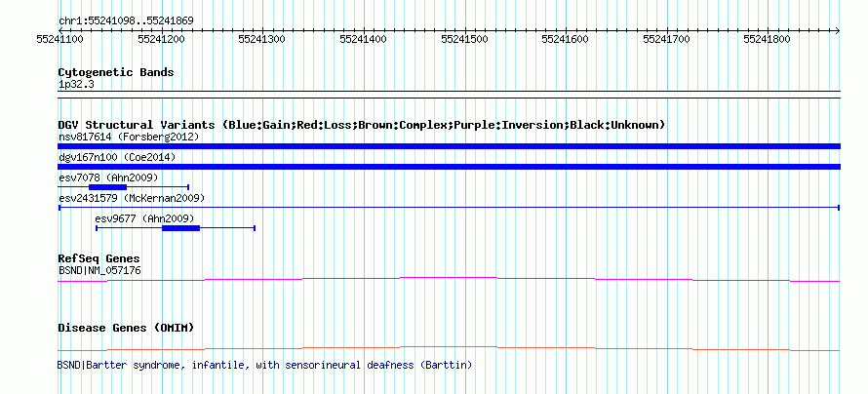Screen dimensions: 868x394
Task: Click the RefSeq Genes track title
Action: 99,258
